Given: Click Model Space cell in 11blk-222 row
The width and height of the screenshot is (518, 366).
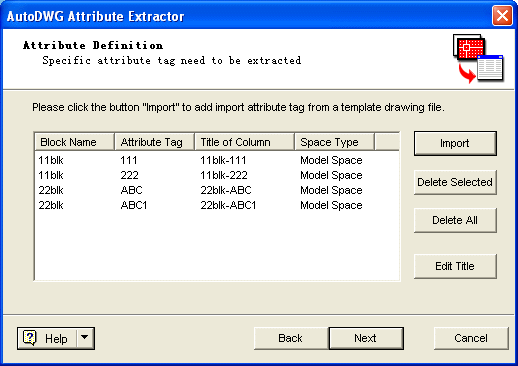Looking at the screenshot, I should (x=331, y=175).
